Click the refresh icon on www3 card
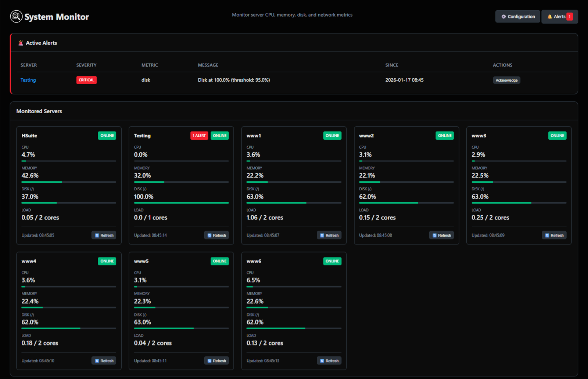 tap(547, 235)
